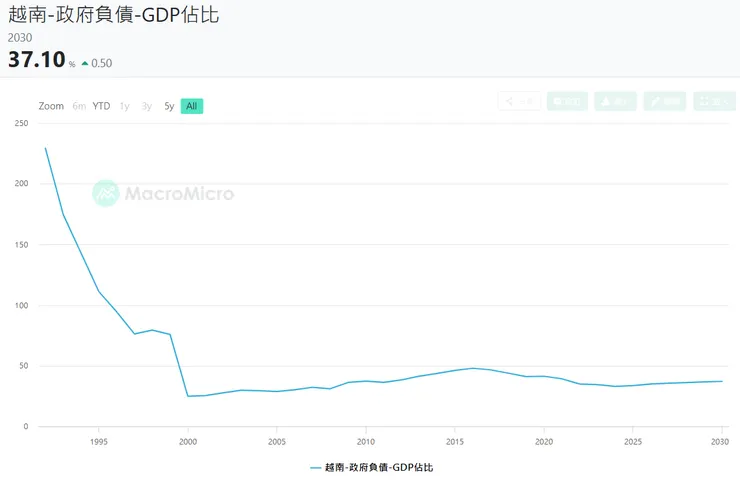Click the MacroMicro watermark text
740x488 pixels.
pyautogui.click(x=179, y=193)
